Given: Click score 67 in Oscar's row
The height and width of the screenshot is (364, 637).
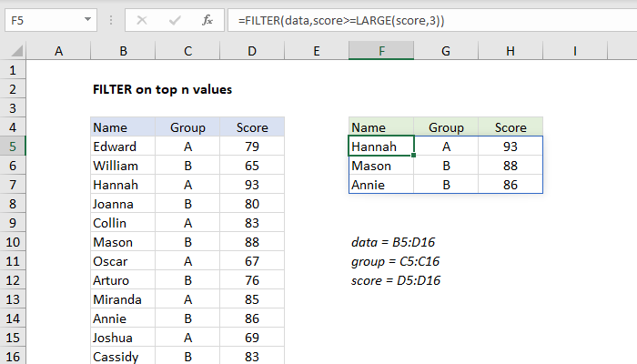Looking at the screenshot, I should coord(252,261).
